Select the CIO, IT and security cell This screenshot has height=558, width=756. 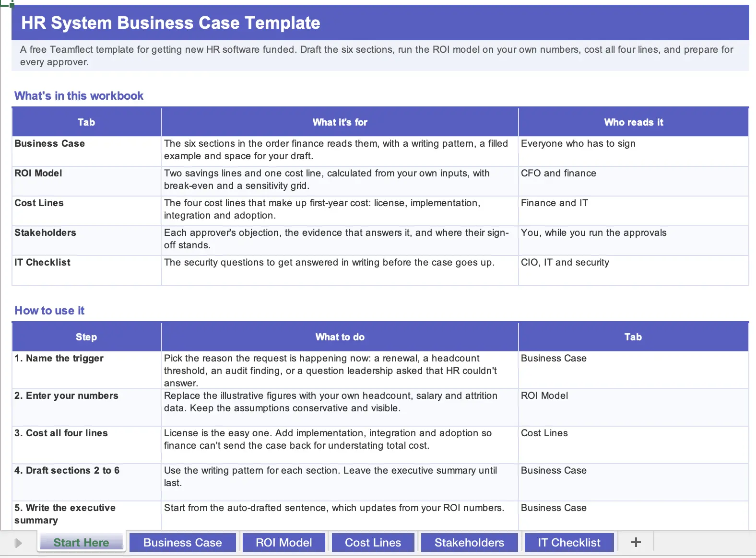point(633,270)
